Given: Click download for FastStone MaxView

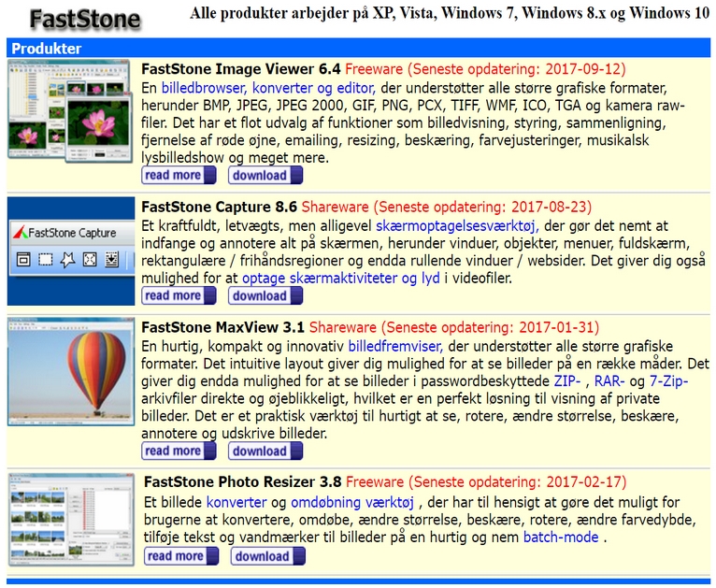Looking at the screenshot, I should pyautogui.click(x=265, y=451).
